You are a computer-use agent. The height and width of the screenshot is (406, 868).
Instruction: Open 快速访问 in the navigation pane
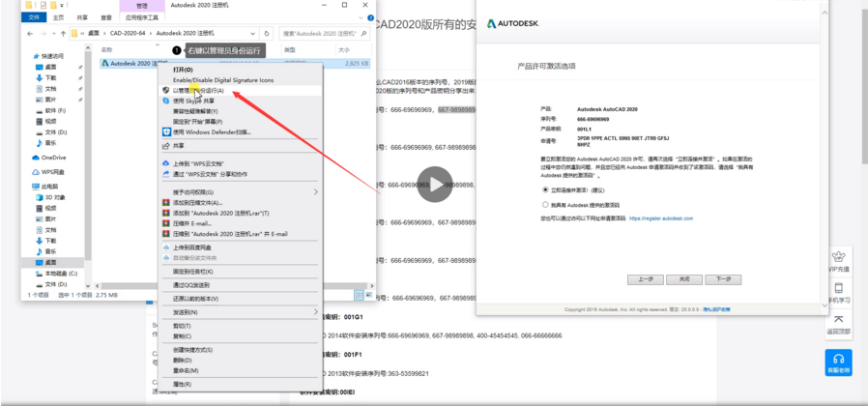click(x=52, y=56)
